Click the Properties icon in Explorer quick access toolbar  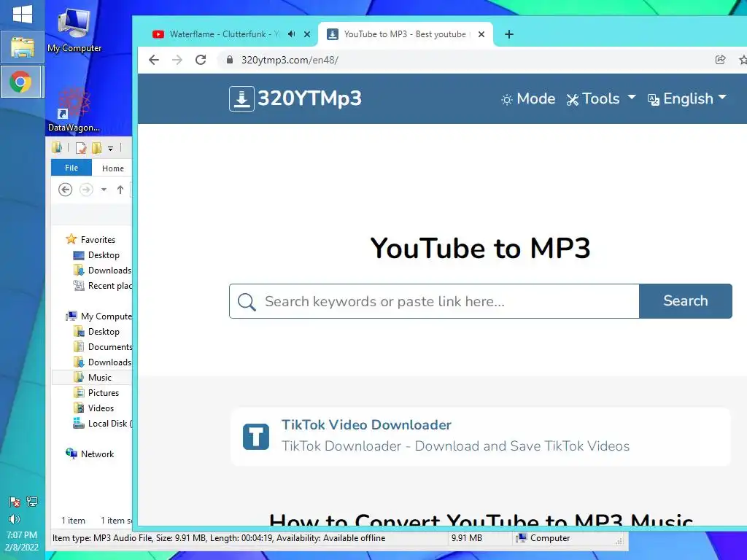(81, 148)
